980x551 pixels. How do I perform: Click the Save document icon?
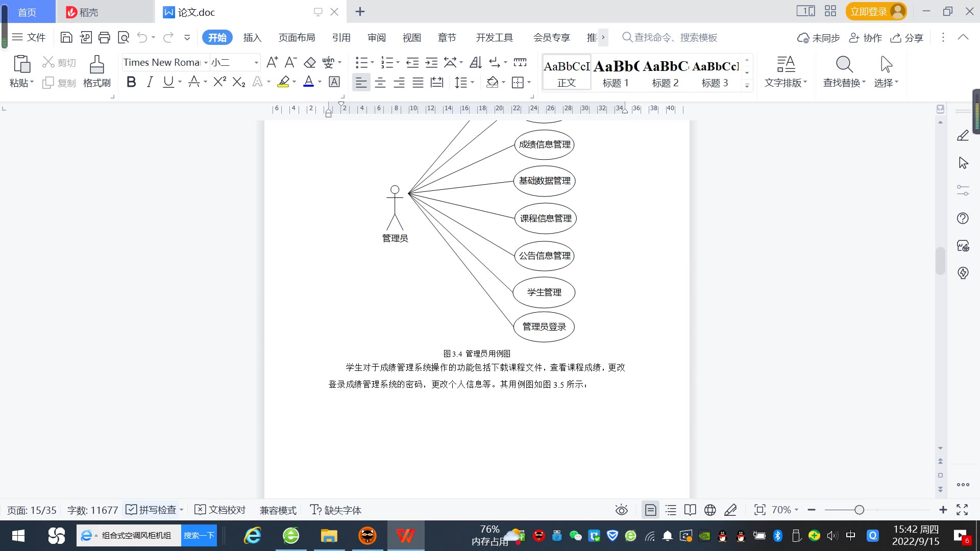[x=66, y=37]
